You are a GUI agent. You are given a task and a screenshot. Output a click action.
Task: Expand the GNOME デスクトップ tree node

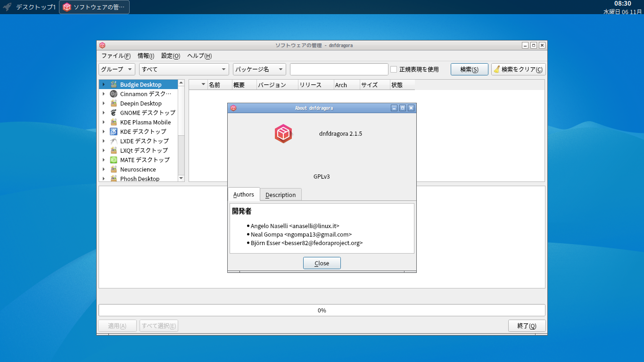click(104, 113)
